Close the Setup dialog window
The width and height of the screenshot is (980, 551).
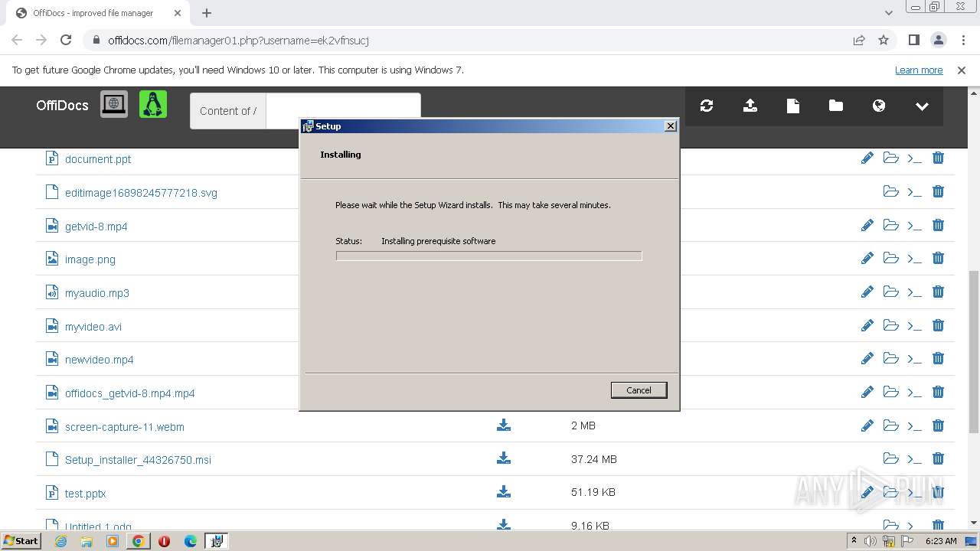(671, 126)
